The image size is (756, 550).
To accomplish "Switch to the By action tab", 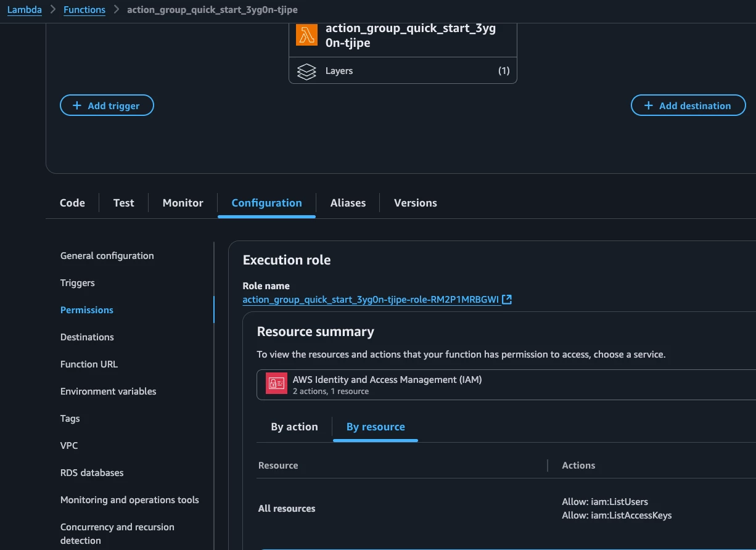I will [x=294, y=427].
